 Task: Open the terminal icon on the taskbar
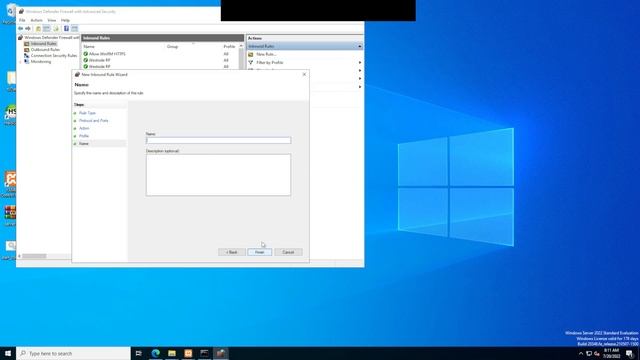pyautogui.click(x=204, y=353)
